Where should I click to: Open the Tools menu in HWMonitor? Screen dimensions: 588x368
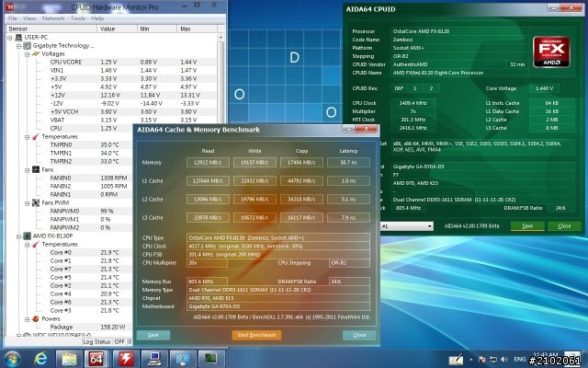pos(77,18)
